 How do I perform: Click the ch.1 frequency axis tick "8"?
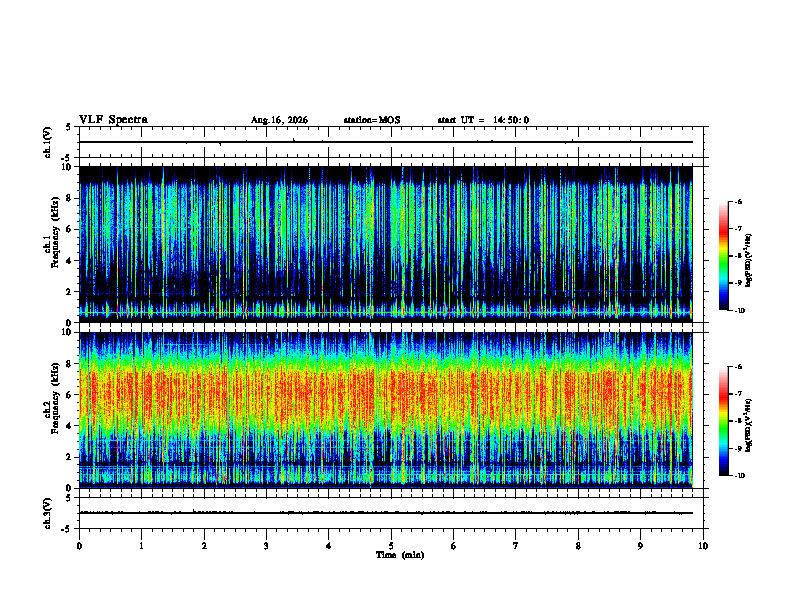point(69,198)
